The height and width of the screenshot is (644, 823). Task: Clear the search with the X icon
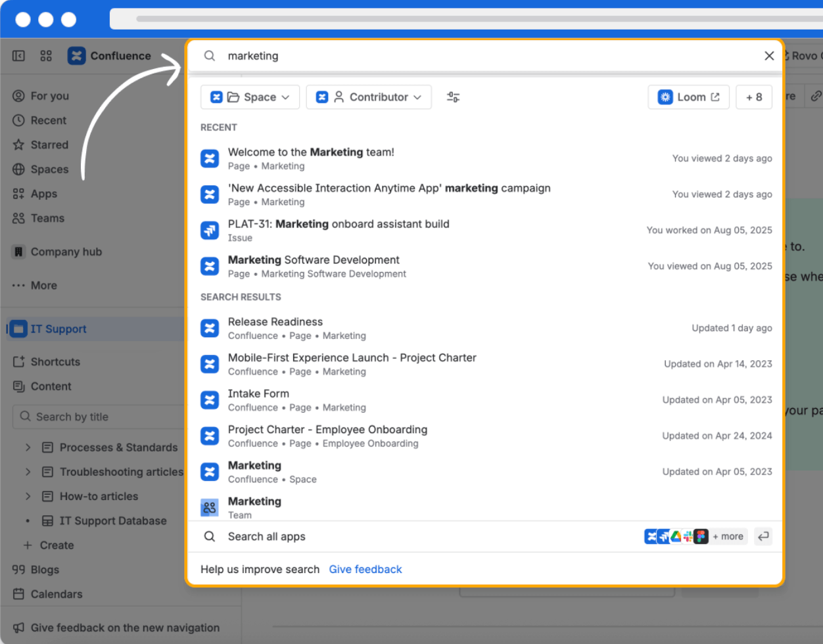[769, 56]
